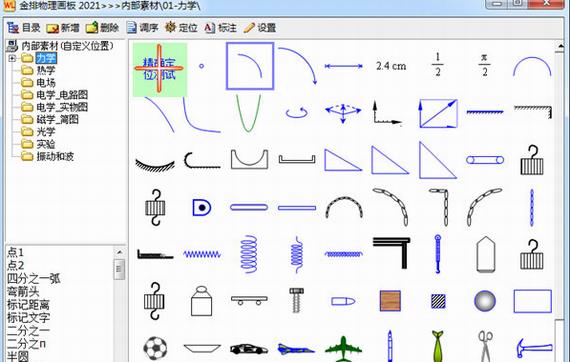Open the 定位 tool

[181, 28]
